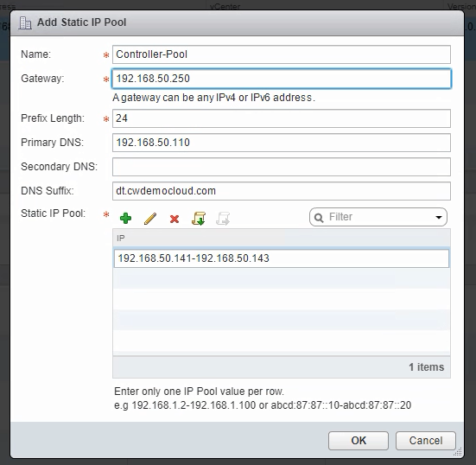
Task: Click the Prefix Length field showing 24
Action: click(282, 118)
